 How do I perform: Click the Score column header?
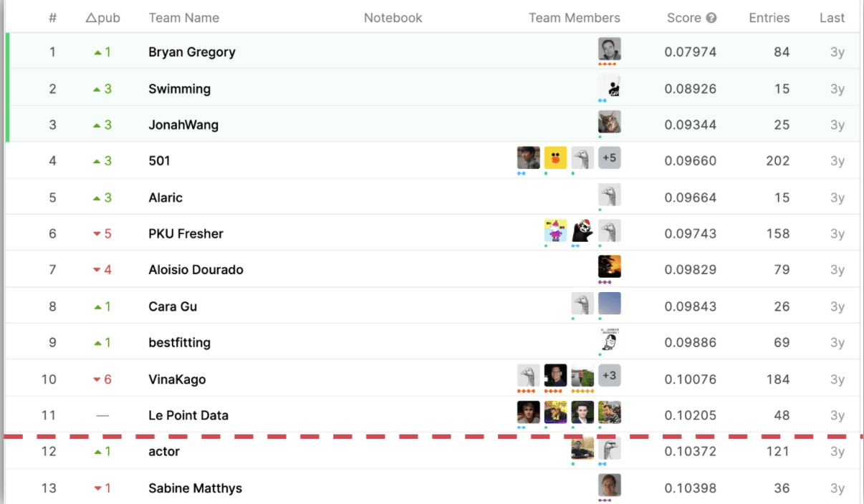(x=683, y=18)
